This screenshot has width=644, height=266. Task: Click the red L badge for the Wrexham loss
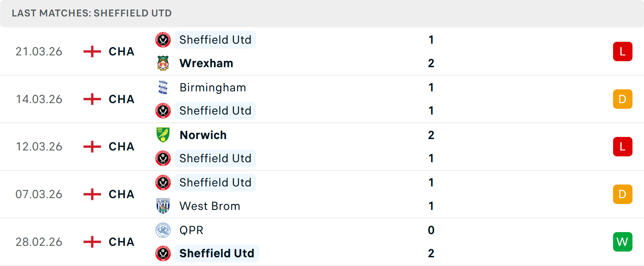(623, 51)
